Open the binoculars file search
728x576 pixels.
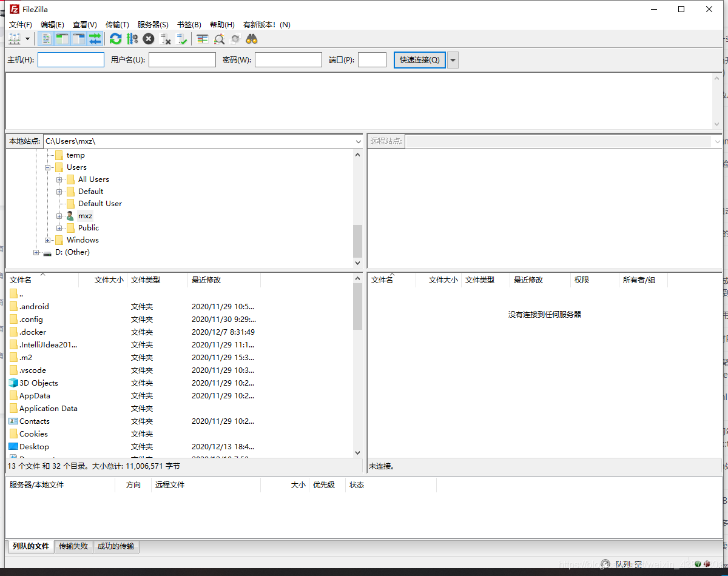252,39
